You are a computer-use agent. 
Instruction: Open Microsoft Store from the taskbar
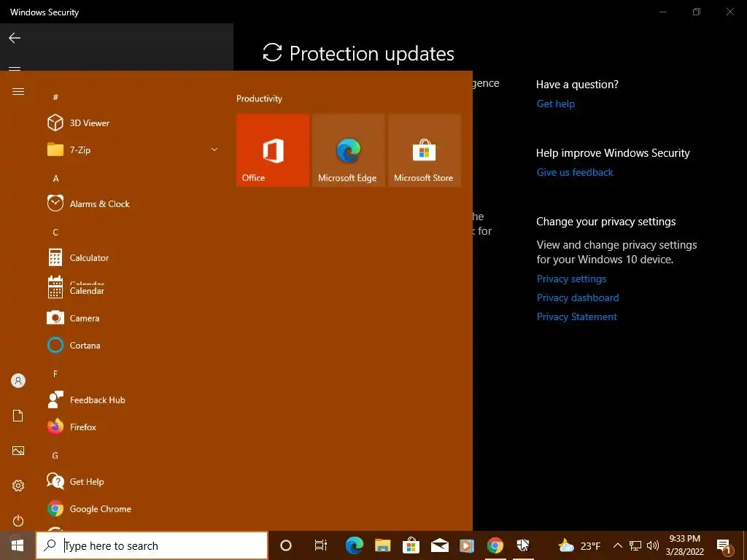pyautogui.click(x=411, y=545)
